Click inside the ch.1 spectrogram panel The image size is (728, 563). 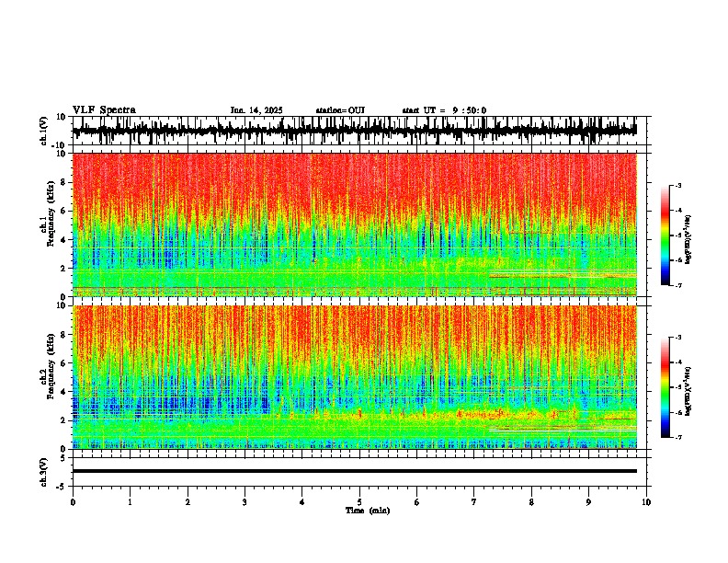click(x=354, y=224)
